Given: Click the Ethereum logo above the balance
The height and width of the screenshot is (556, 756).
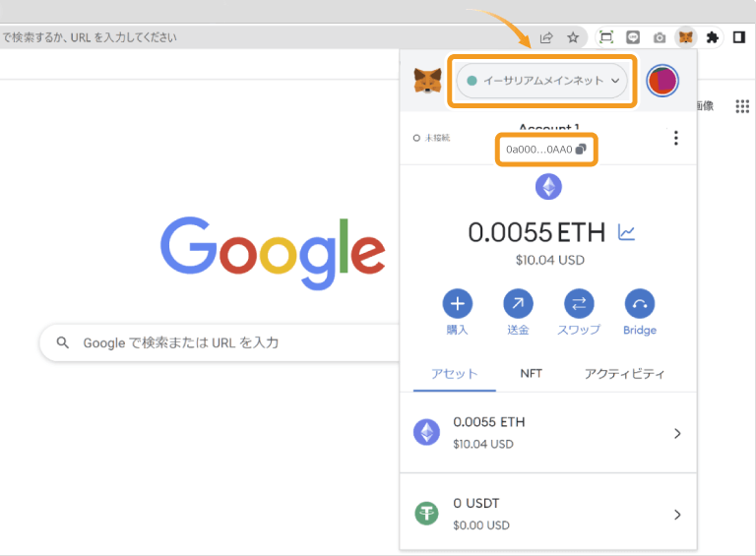Looking at the screenshot, I should click(x=548, y=186).
